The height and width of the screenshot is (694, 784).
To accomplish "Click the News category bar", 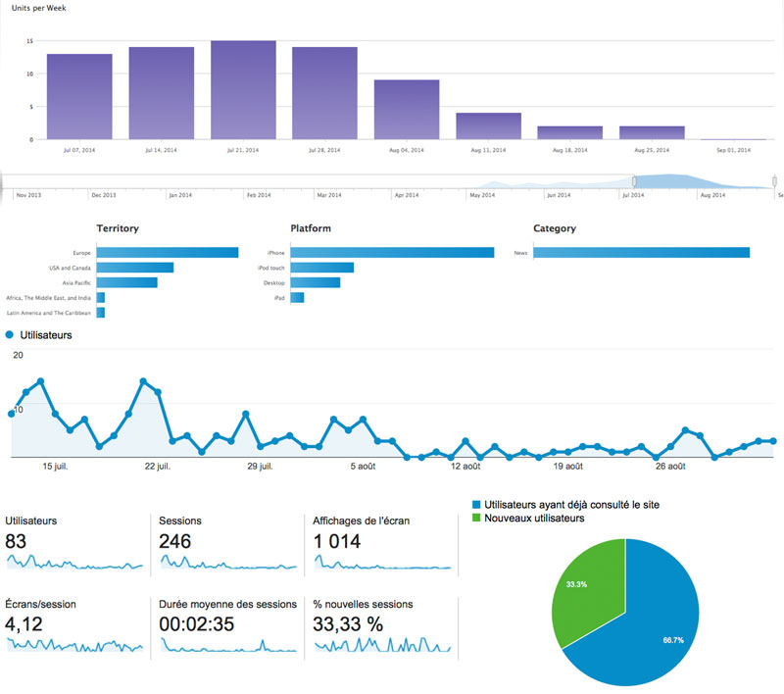I will 642,253.
